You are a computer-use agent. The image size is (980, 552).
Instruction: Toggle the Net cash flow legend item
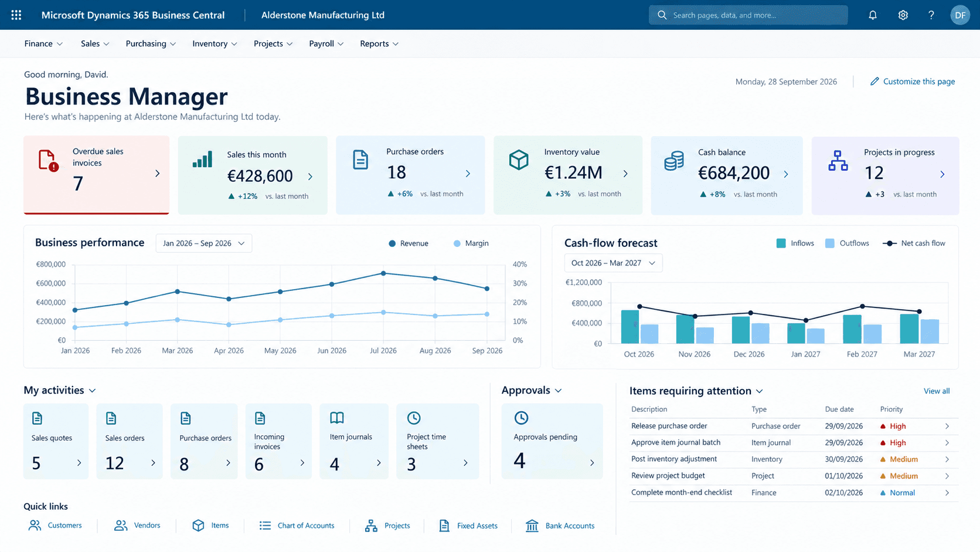pos(914,243)
